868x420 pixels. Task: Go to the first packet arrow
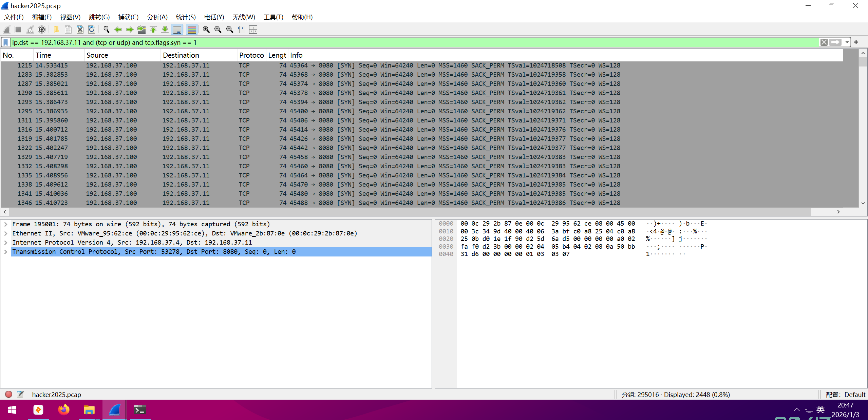(153, 30)
